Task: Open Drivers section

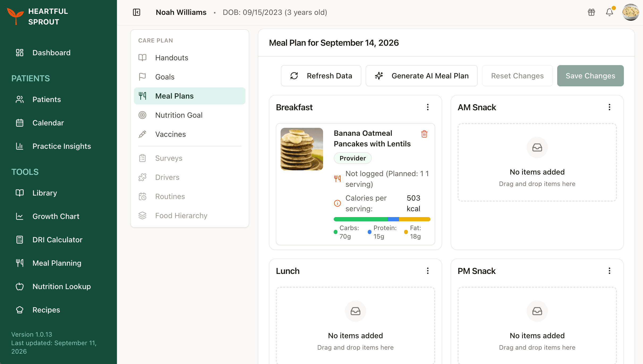Action: click(190, 177)
